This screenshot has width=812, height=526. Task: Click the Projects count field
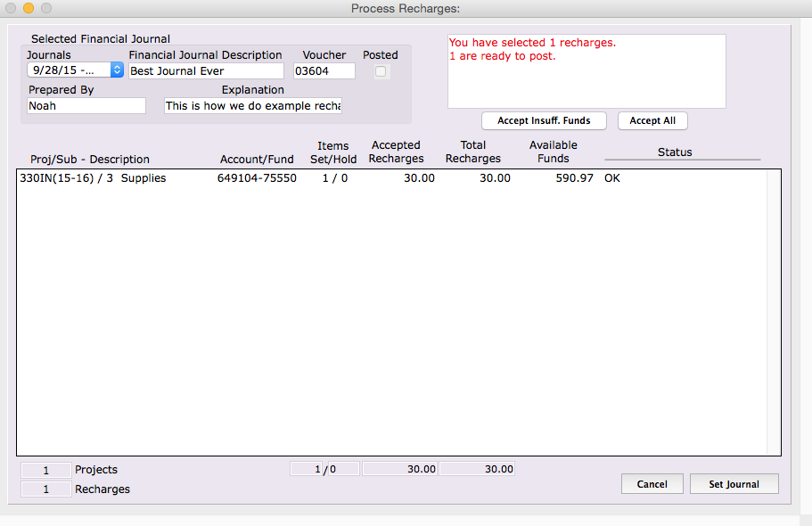coord(45,470)
